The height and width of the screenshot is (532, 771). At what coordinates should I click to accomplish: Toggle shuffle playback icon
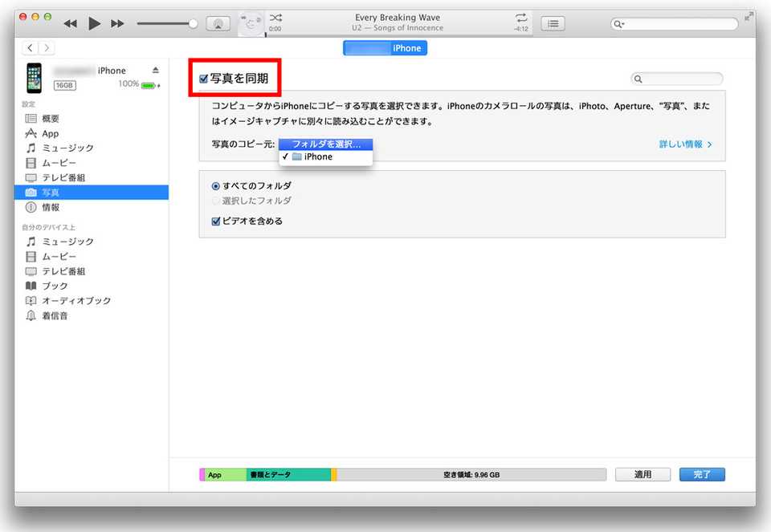[275, 18]
